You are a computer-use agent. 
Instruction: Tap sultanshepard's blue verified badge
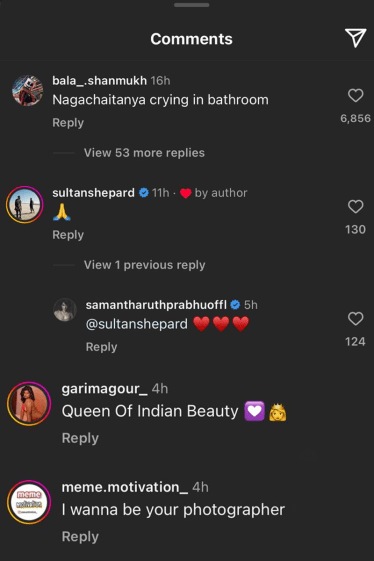(144, 193)
